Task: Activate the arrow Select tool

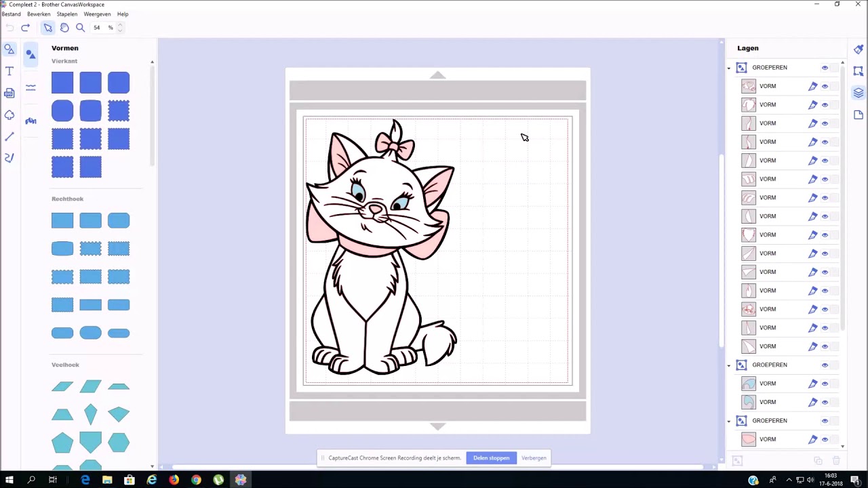Action: (47, 28)
